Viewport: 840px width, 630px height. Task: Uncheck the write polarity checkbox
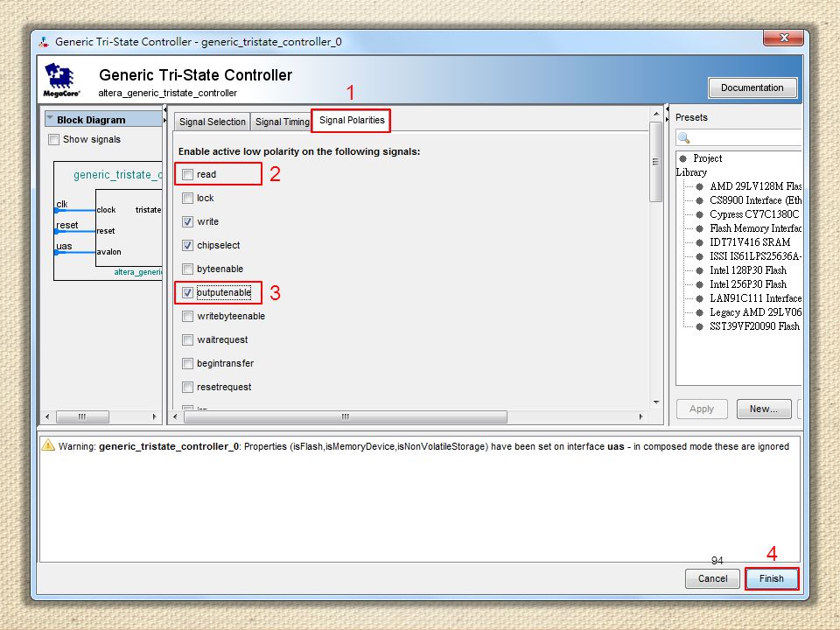pyautogui.click(x=187, y=221)
